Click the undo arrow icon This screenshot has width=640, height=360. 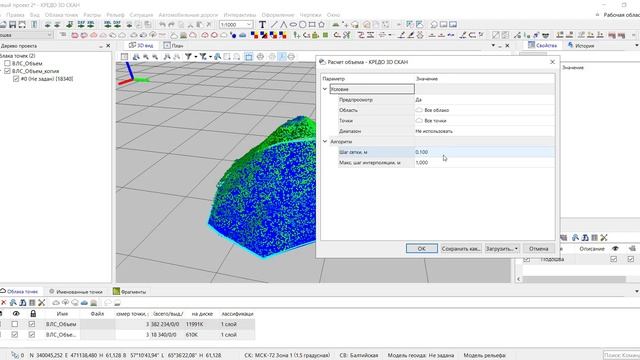point(162,24)
